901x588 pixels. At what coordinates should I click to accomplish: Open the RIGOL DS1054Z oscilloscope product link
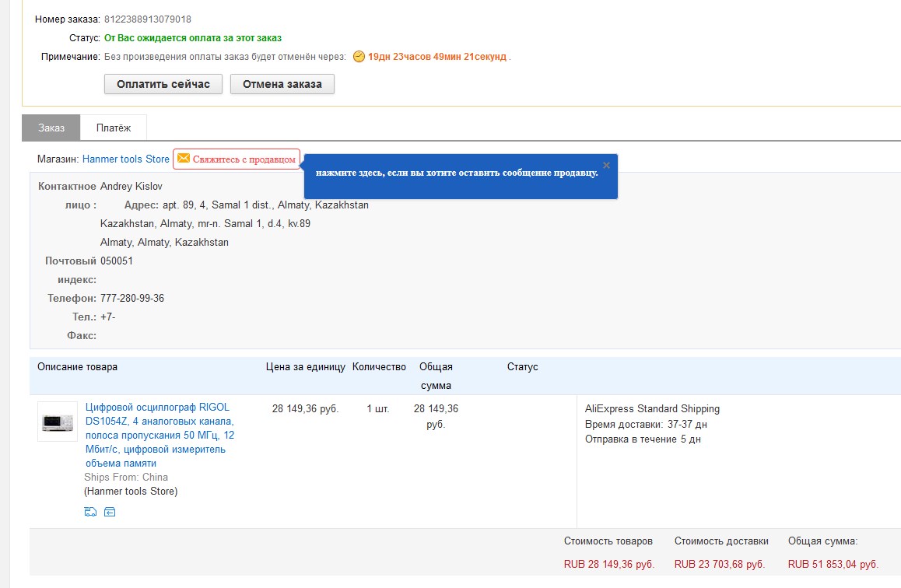160,435
